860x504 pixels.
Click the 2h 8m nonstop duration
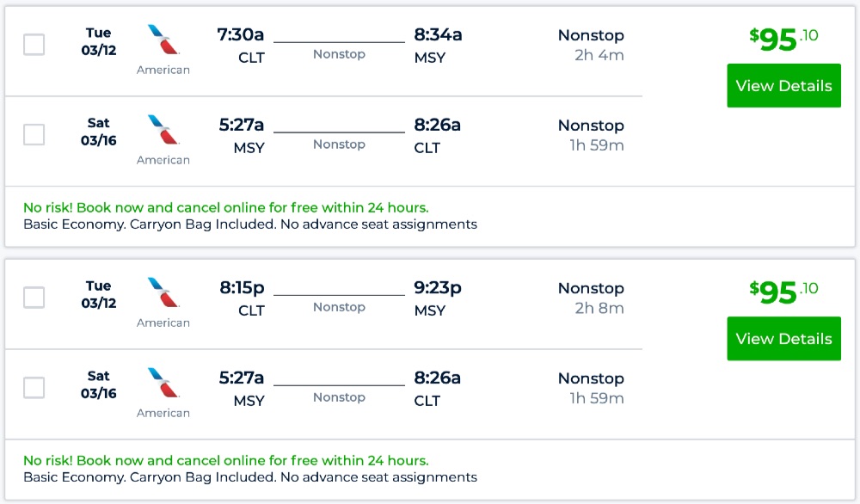point(599,309)
